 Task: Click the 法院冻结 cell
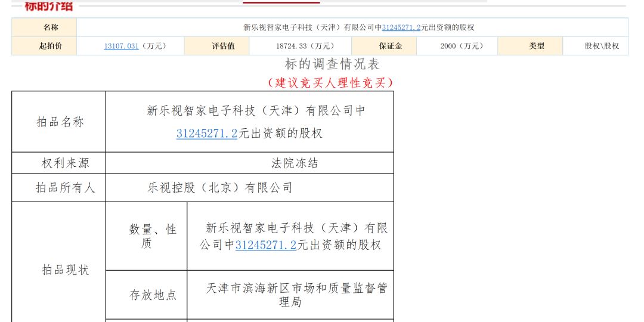click(250, 163)
